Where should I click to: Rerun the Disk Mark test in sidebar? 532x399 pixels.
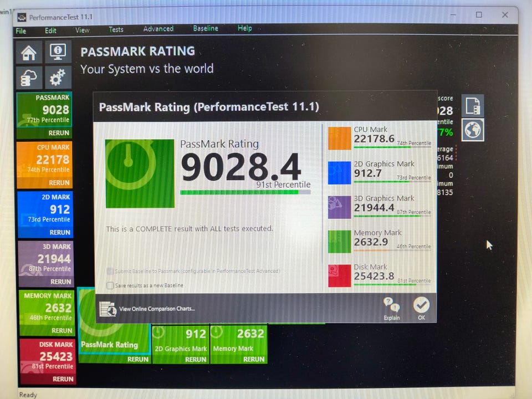(x=63, y=379)
